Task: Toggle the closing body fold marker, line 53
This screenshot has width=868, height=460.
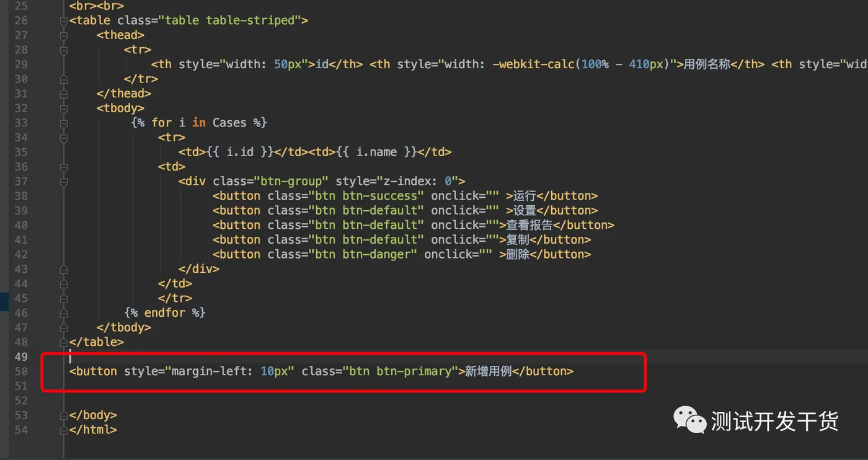Action: (63, 416)
